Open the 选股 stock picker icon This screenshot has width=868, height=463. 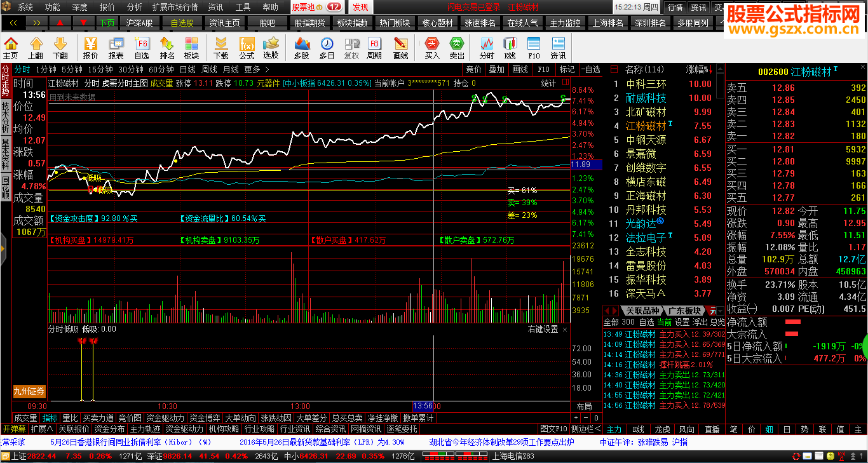click(271, 48)
